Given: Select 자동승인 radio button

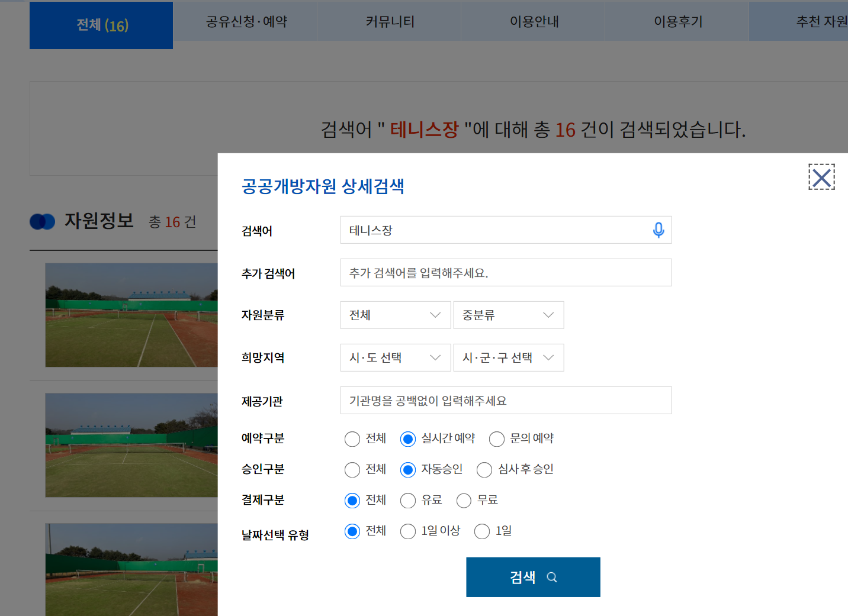Looking at the screenshot, I should pos(408,470).
